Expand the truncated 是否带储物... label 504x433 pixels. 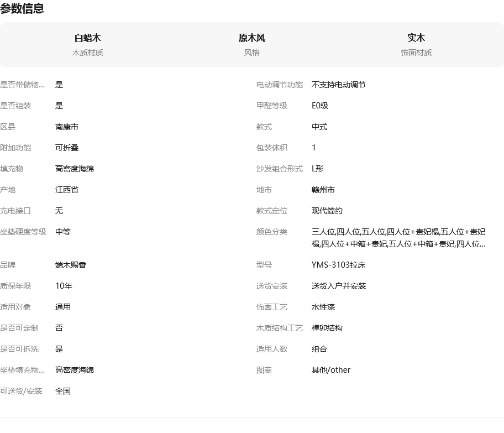(23, 85)
